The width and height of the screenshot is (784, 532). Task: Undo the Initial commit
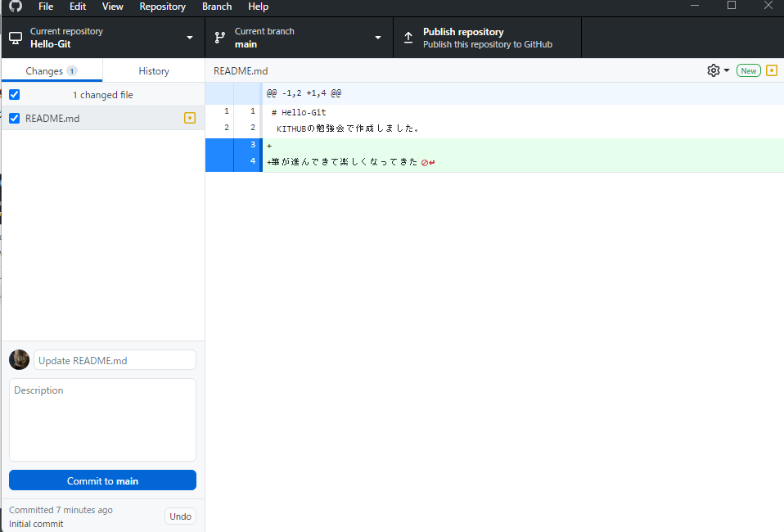tap(180, 516)
